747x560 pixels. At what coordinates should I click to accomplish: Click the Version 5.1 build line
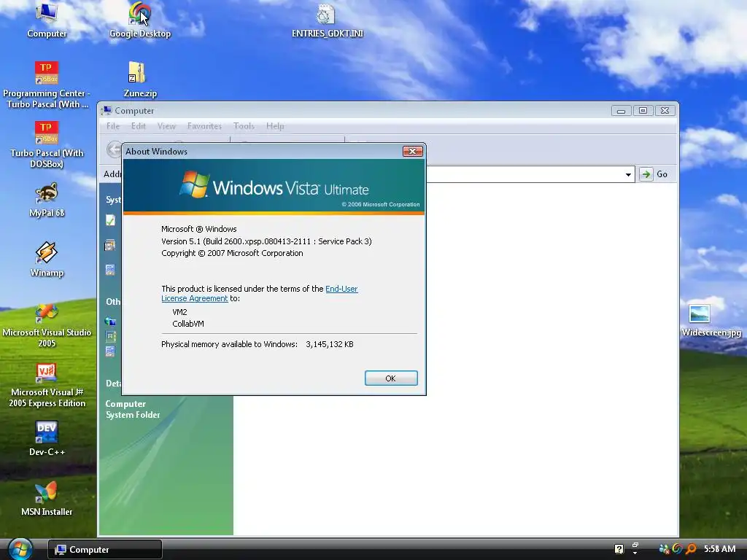(x=266, y=241)
